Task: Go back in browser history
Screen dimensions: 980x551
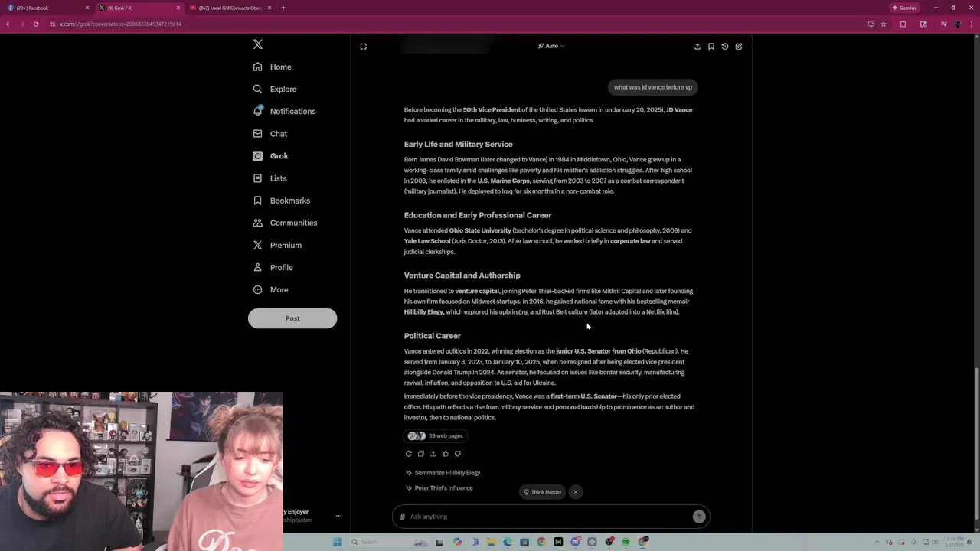Action: pos(8,24)
